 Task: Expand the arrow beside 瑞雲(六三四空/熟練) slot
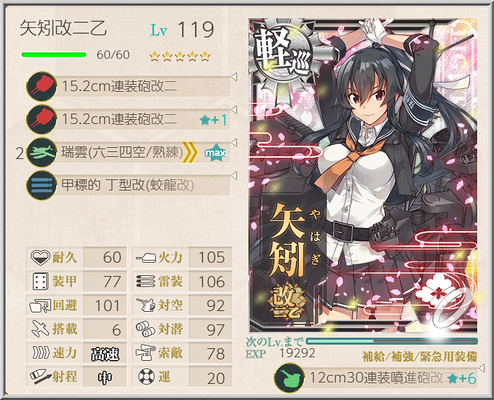point(234,143)
